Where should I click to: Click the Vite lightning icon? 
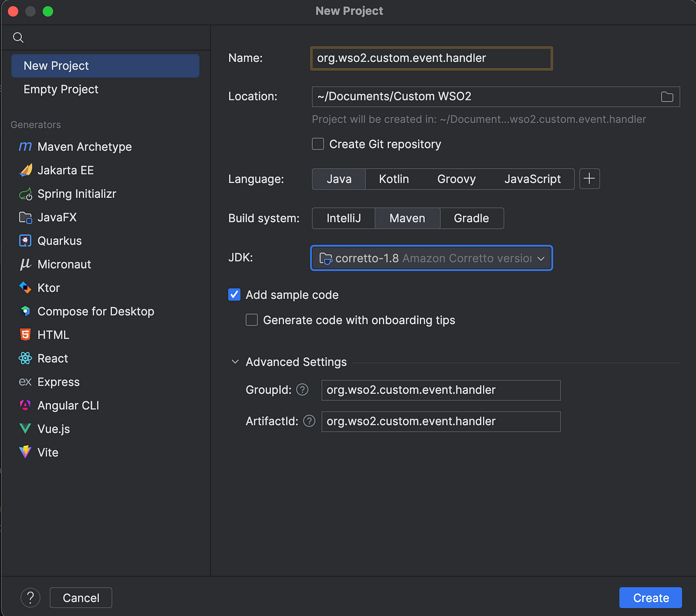[x=25, y=452]
